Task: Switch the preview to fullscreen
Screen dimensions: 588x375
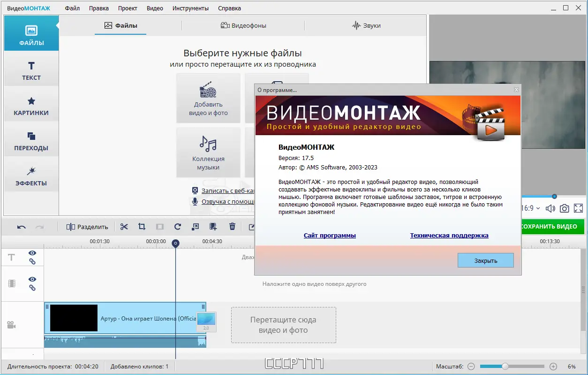Action: coord(578,208)
